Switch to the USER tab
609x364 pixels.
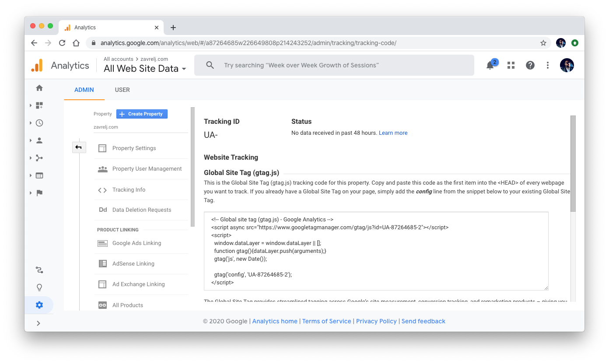click(x=122, y=90)
